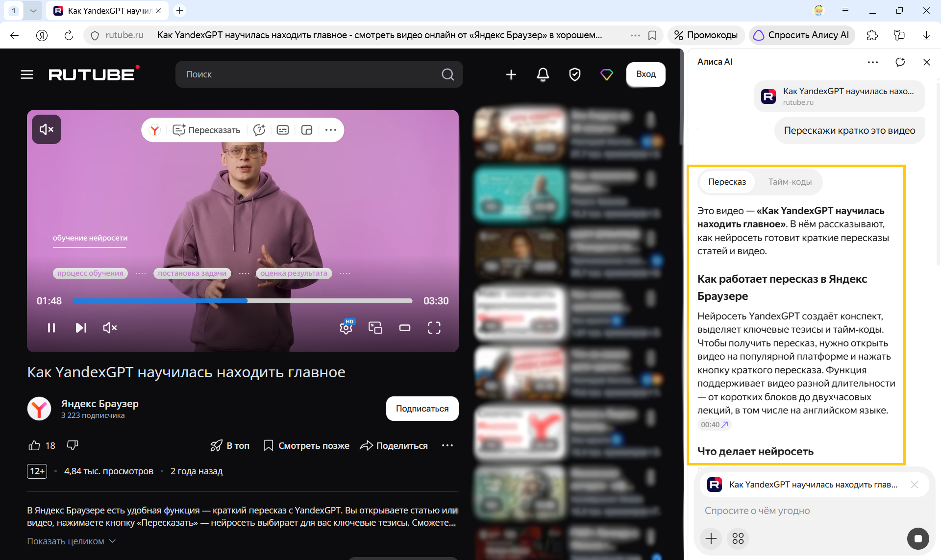Reload the current page
This screenshot has width=941, height=560.
click(x=69, y=35)
